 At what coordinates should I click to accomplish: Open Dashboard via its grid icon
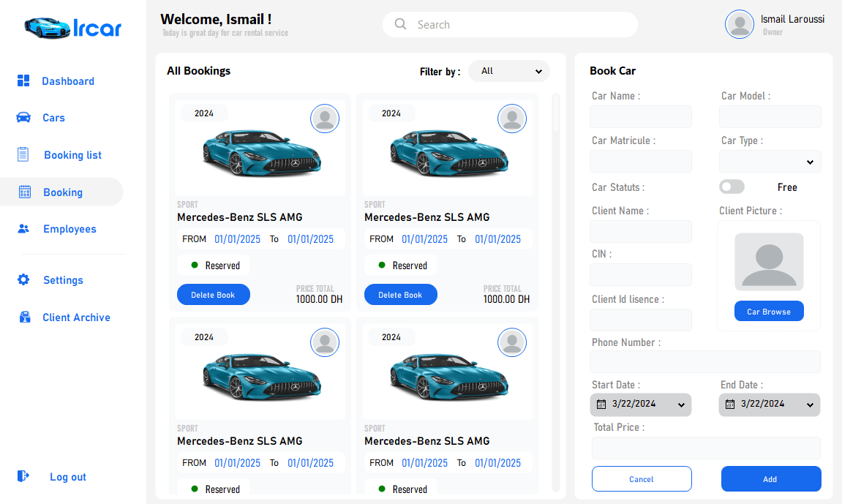click(23, 80)
